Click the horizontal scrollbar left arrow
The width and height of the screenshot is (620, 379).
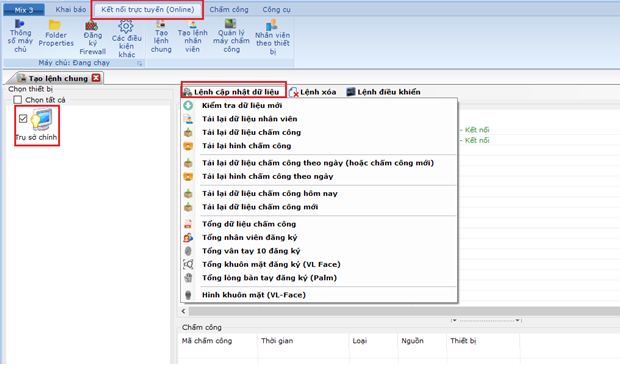(x=183, y=311)
